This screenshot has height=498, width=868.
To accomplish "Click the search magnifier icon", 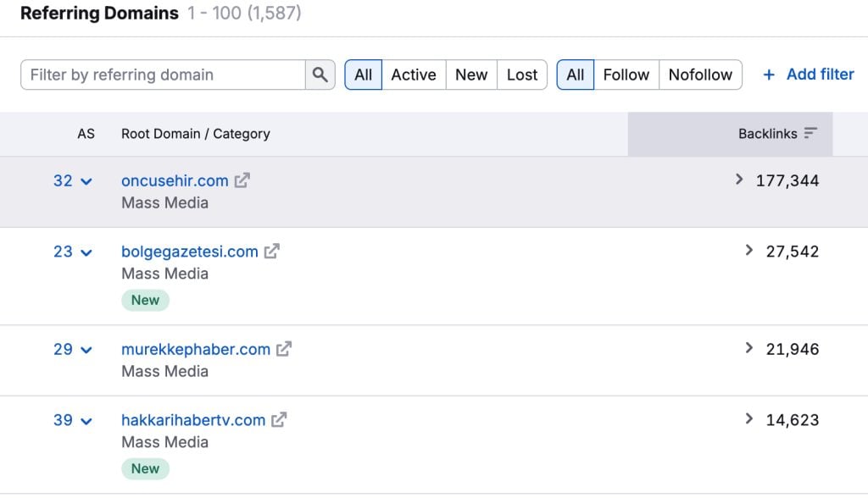I will point(320,75).
